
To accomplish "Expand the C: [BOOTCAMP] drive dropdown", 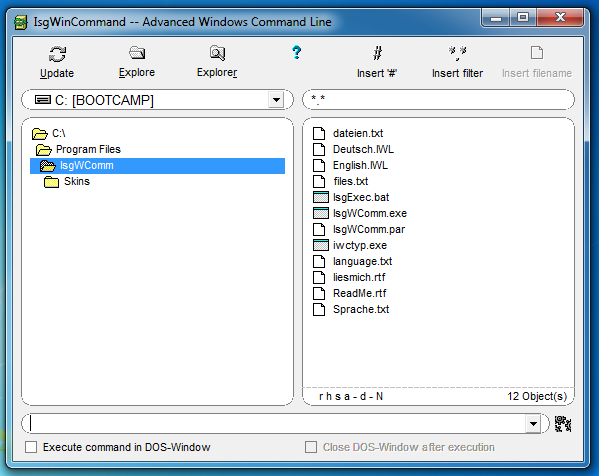I will tap(276, 100).
